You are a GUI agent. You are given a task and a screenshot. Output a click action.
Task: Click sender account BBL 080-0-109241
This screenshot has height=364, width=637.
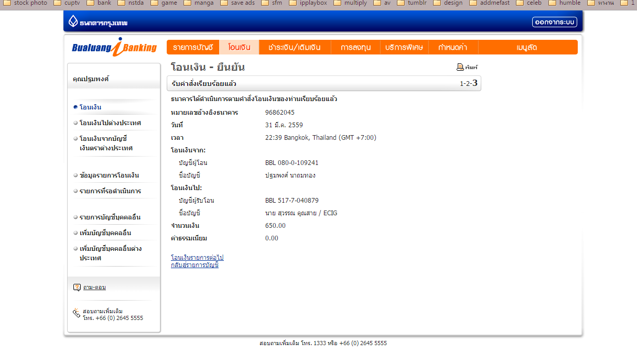click(x=292, y=163)
